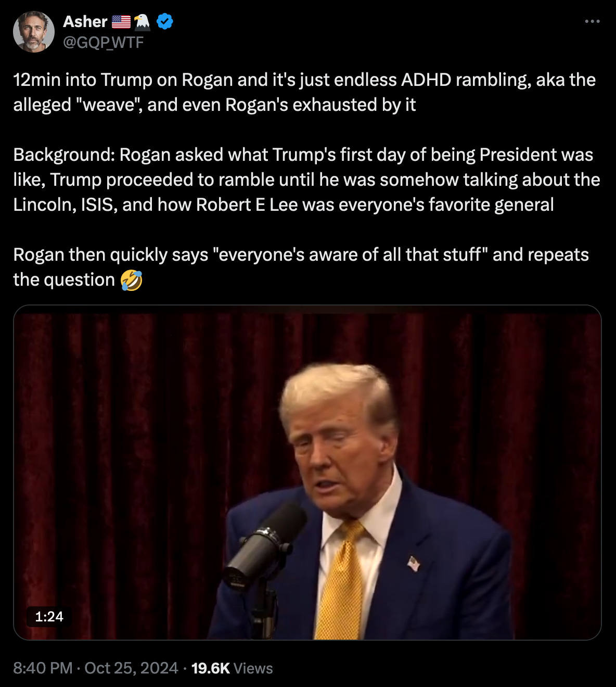This screenshot has width=616, height=687.
Task: Open Asher's profile avatar photo
Action: click(x=34, y=32)
